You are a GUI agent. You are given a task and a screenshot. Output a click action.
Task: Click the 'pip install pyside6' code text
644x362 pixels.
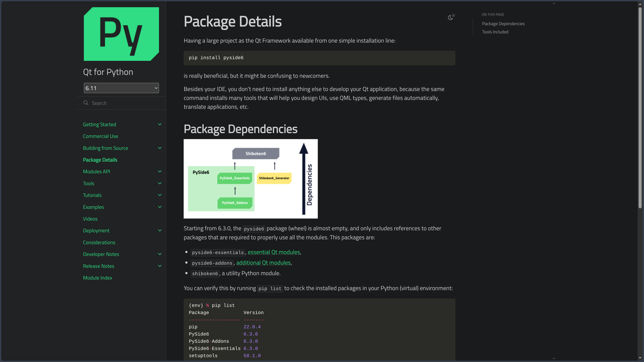click(216, 58)
